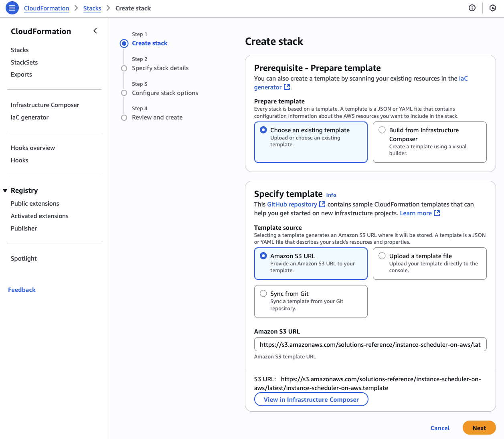Image resolution: width=504 pixels, height=439 pixels.
Task: Select Amazon S3 URL radio option
Action: coord(263,256)
